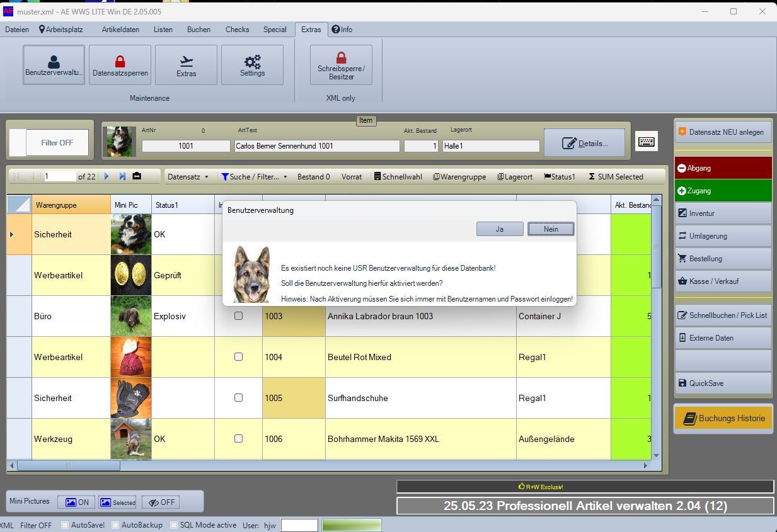This screenshot has width=777, height=532.
Task: Click SUM Selected sigma item
Action: [x=616, y=177]
